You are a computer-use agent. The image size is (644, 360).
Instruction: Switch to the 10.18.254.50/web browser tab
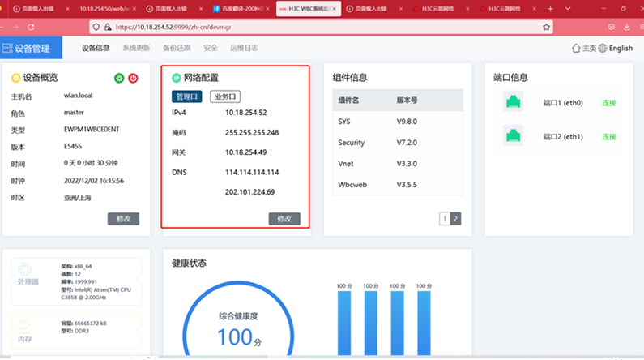pyautogui.click(x=108, y=9)
